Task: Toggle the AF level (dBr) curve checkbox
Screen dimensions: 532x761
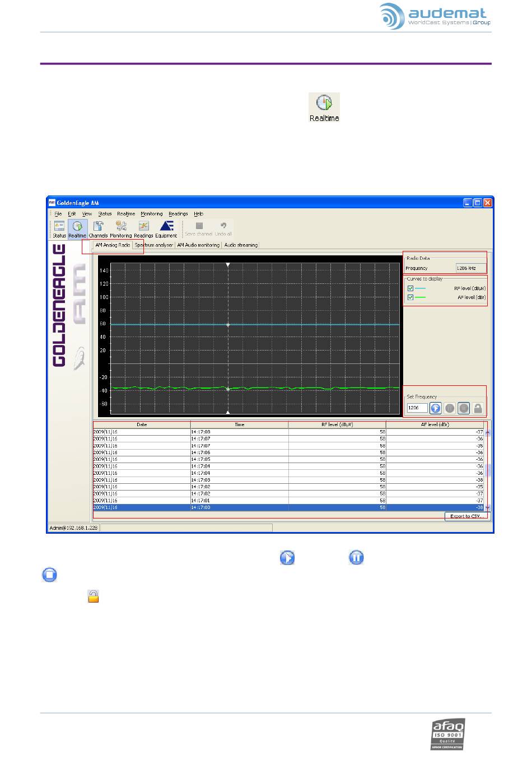Action: 410,297
